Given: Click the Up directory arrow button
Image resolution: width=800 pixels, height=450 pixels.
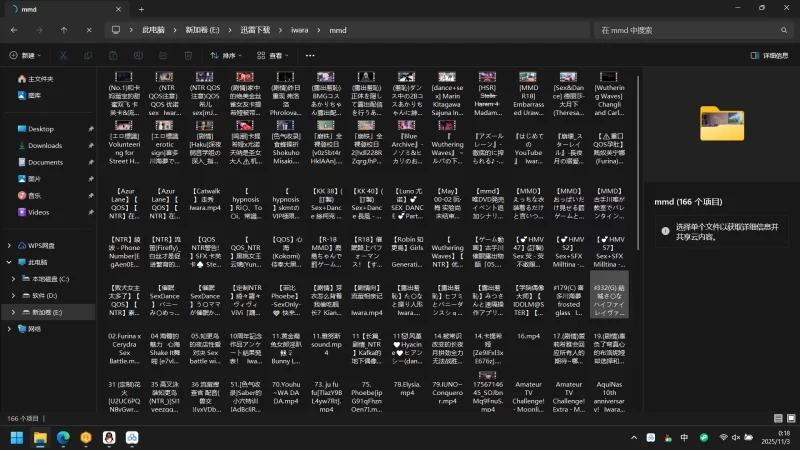Looking at the screenshot, I should tap(64, 30).
